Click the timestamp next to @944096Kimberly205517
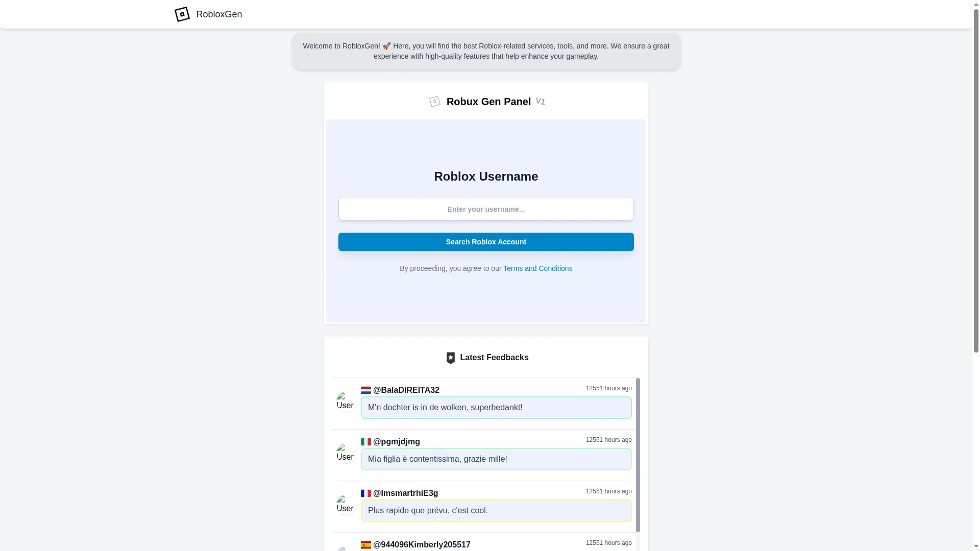Viewport: 980px width, 551px height. (x=609, y=543)
